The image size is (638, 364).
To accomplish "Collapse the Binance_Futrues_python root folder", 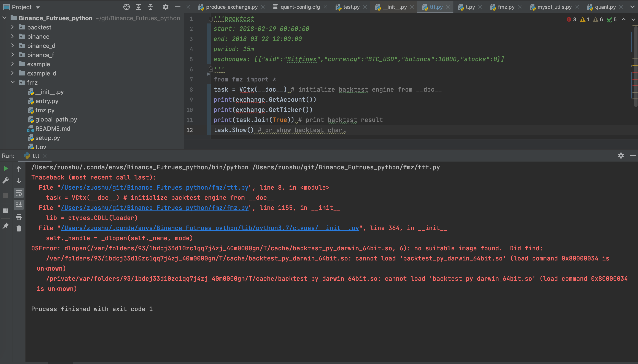I will pyautogui.click(x=5, y=18).
